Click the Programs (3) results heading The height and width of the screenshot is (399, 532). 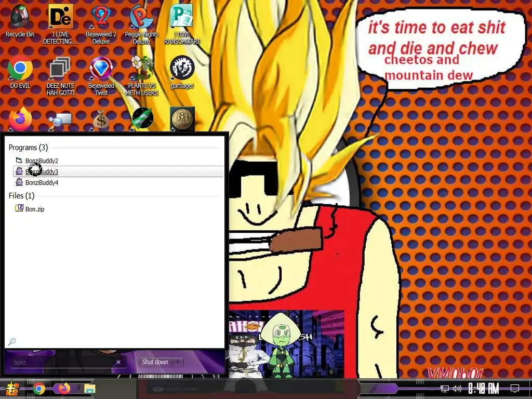point(28,147)
